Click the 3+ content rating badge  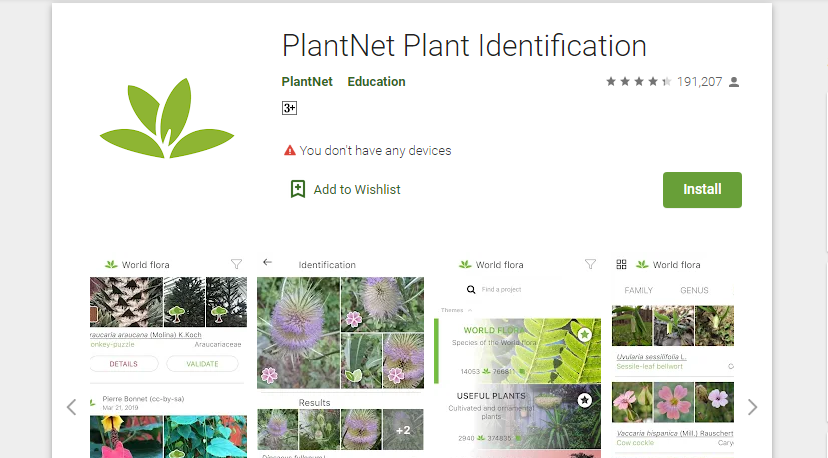click(x=289, y=108)
